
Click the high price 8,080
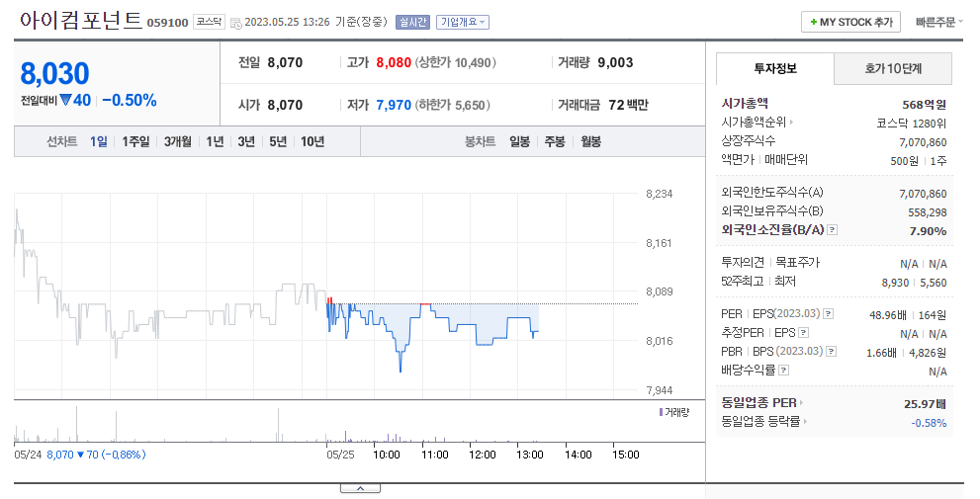394,62
